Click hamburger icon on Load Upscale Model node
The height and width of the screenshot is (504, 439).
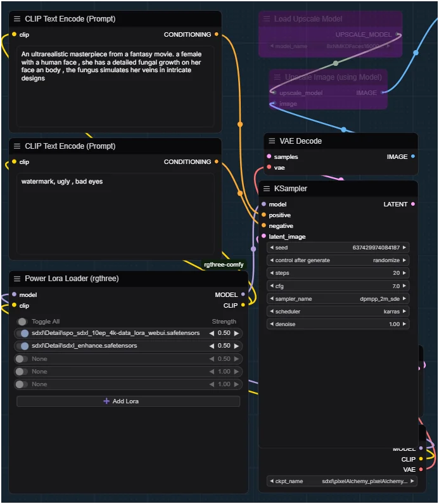[x=267, y=19]
